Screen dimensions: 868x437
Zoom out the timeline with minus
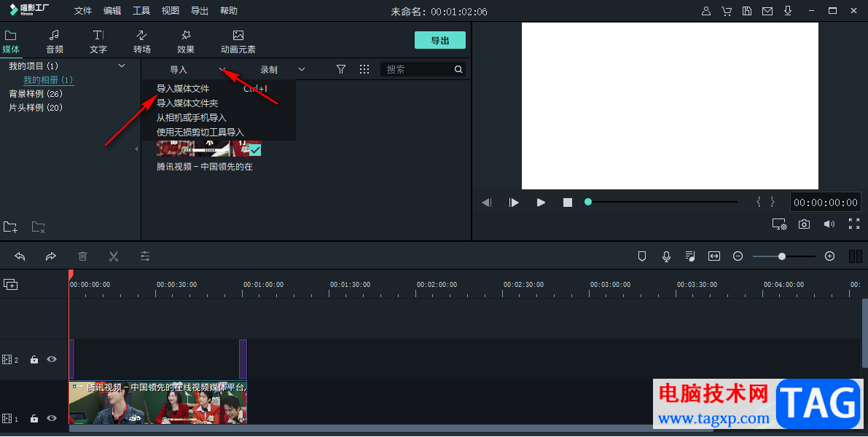[738, 256]
